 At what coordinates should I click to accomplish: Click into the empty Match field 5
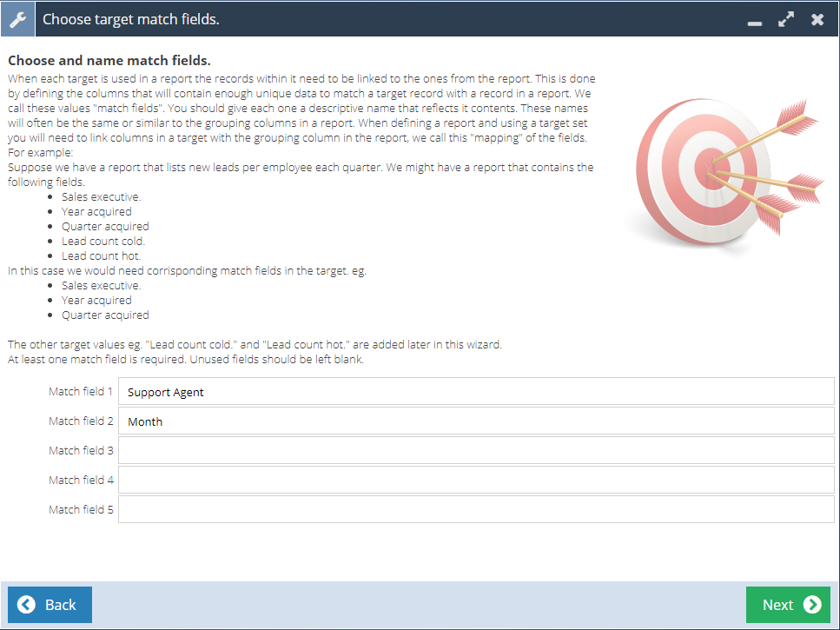pyautogui.click(x=476, y=509)
